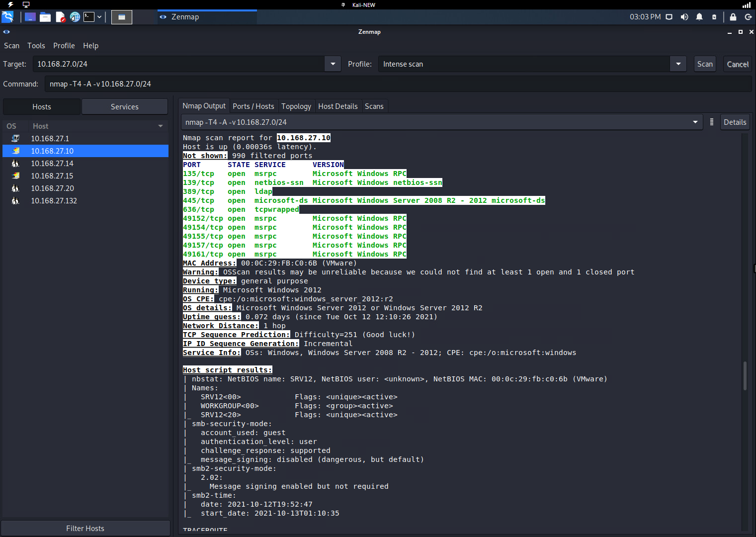Viewport: 756px width, 537px height.
Task: Open the file manager from the panel
Action: (x=45, y=17)
